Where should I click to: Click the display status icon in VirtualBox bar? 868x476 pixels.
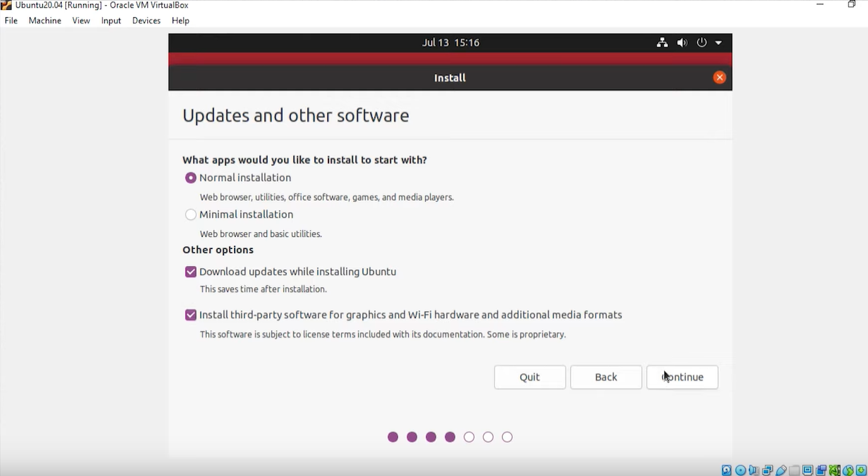tap(807, 470)
